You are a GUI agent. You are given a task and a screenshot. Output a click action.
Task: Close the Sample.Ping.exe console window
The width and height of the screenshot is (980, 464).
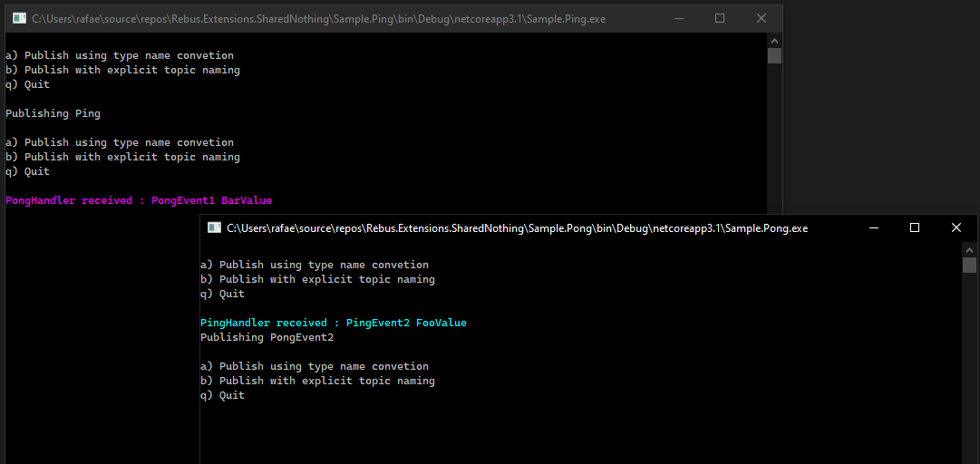coord(762,19)
